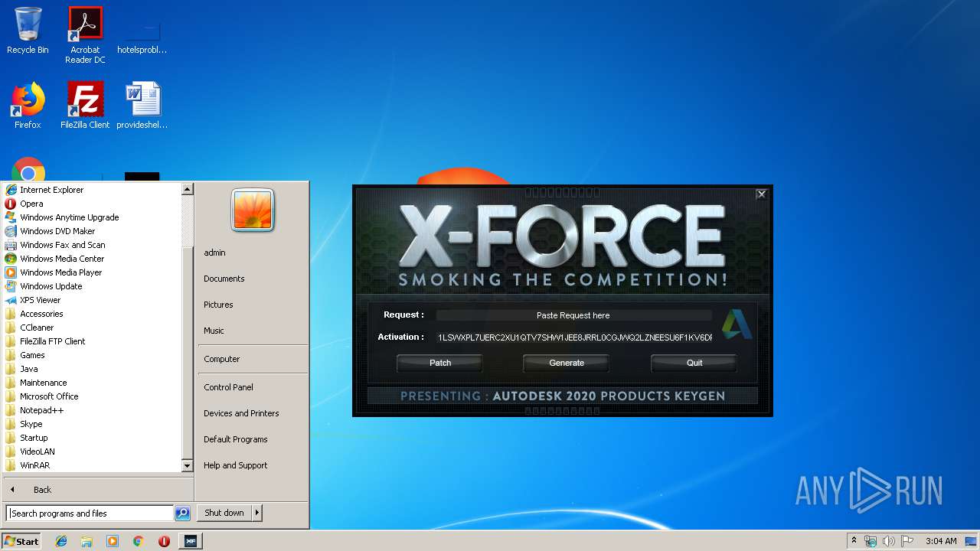The height and width of the screenshot is (551, 980).
Task: Open the provideshel Word document icon
Action: coord(142,105)
